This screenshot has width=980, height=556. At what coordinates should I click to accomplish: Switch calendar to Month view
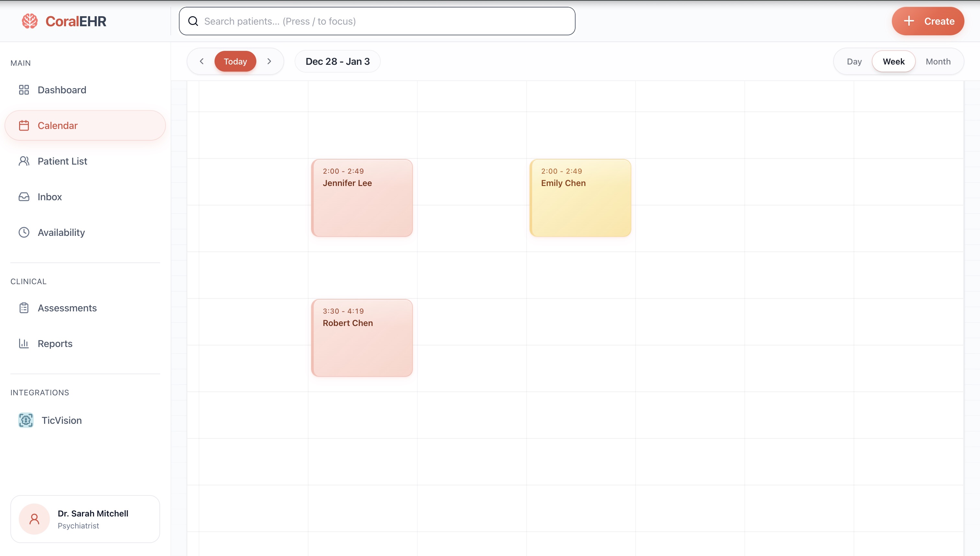click(938, 62)
